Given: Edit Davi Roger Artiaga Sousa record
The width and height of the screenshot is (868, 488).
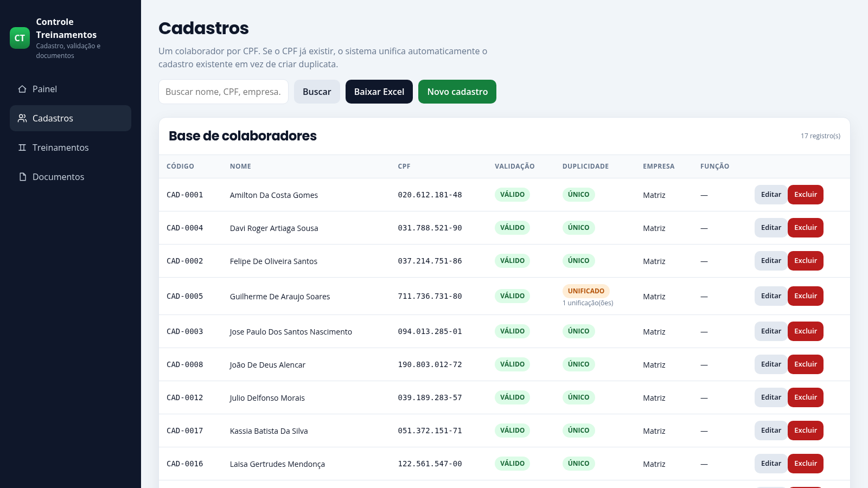Looking at the screenshot, I should pyautogui.click(x=771, y=228).
